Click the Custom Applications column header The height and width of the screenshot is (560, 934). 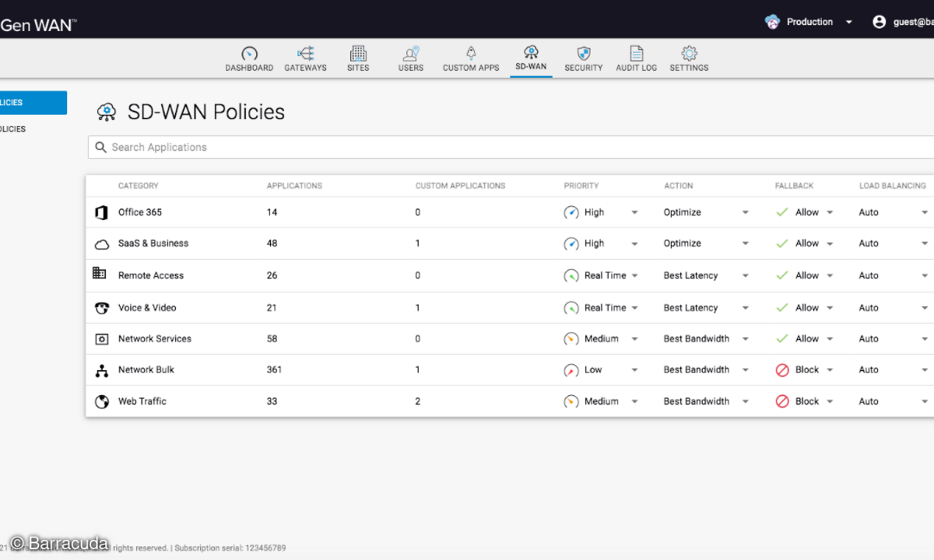coord(460,186)
